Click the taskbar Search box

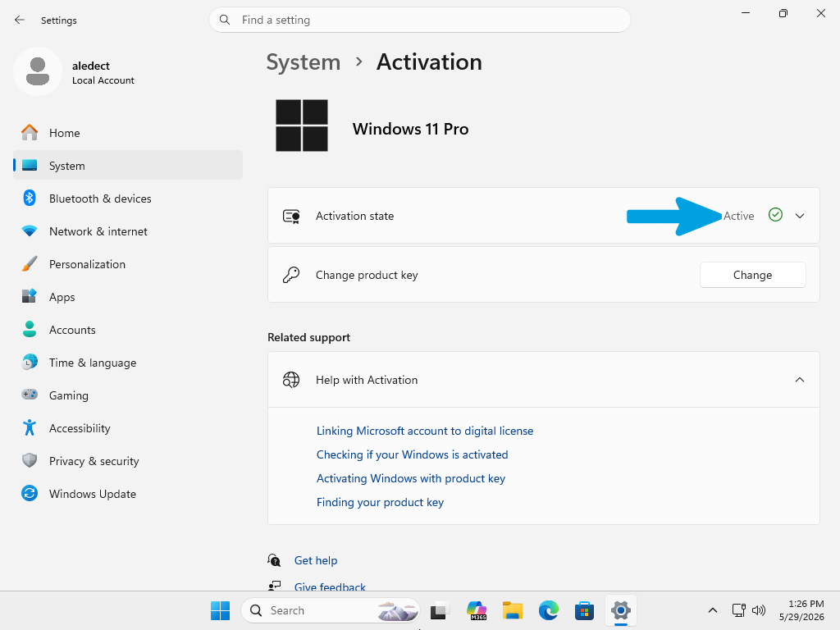point(331,610)
